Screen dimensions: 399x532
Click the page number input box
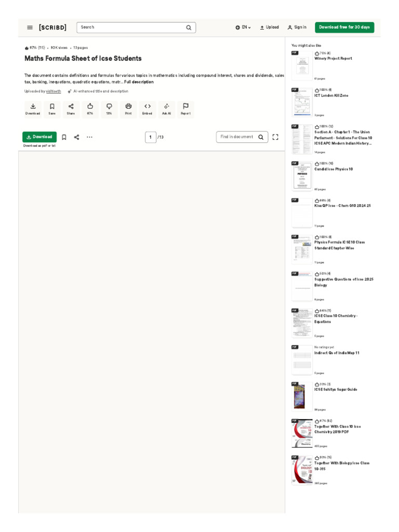[x=151, y=137]
